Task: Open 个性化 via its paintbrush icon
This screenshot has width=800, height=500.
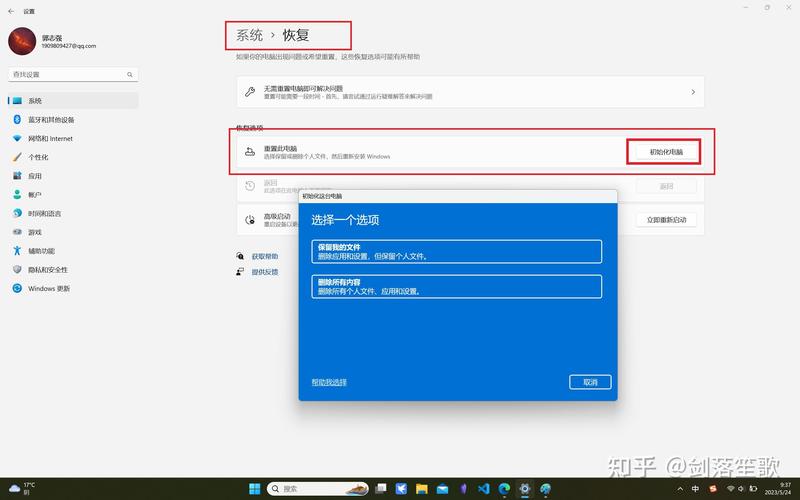Action: click(17, 157)
